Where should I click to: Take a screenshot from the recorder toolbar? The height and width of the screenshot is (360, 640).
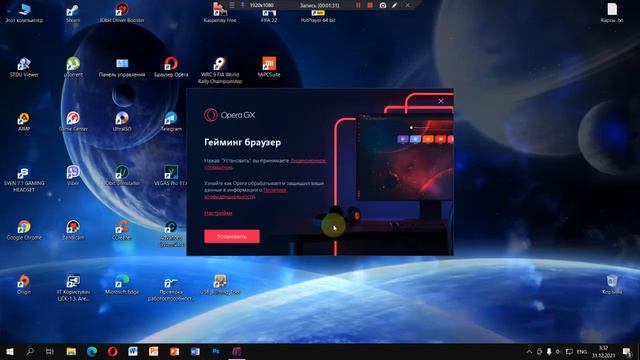382,5
